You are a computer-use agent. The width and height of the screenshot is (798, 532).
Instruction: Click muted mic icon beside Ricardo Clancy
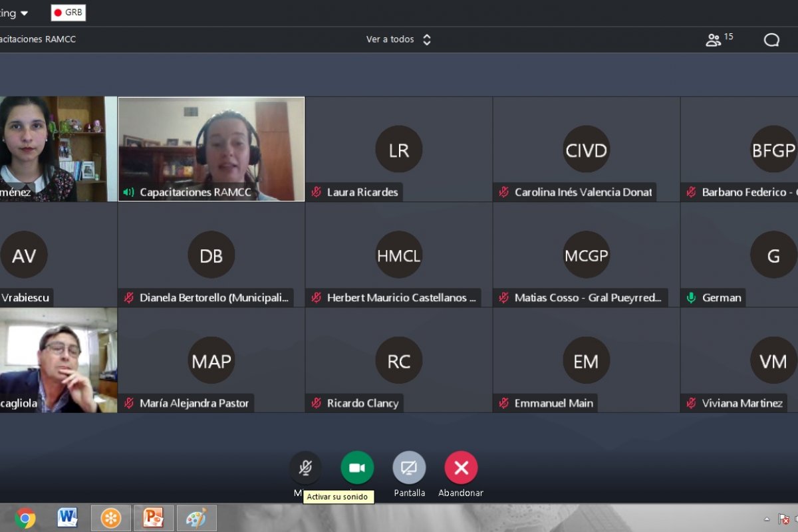(x=317, y=403)
